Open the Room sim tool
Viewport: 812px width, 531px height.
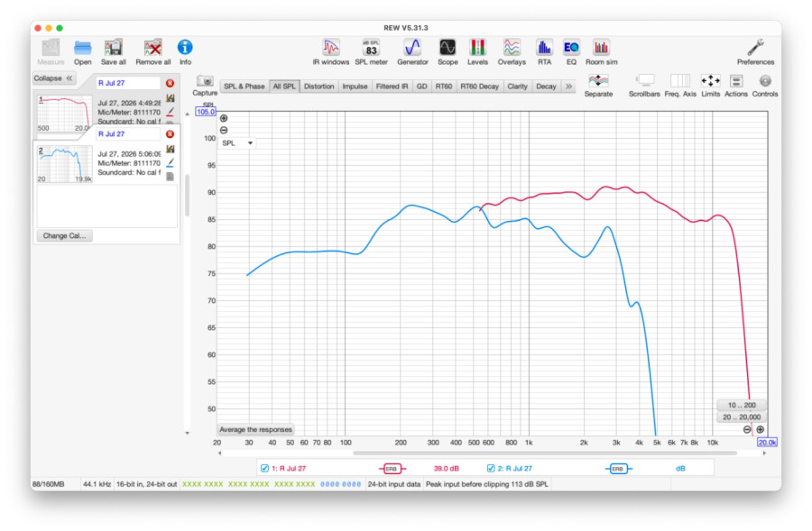coord(601,51)
